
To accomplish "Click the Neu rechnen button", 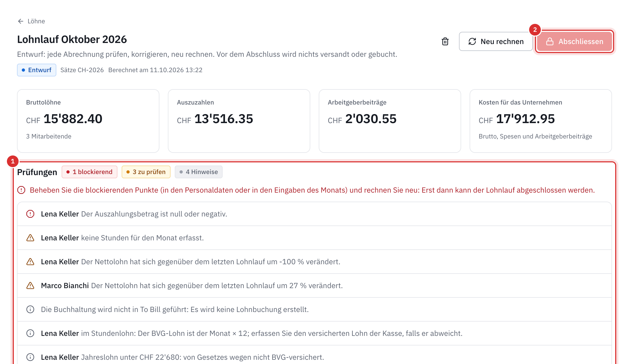I will [x=496, y=41].
